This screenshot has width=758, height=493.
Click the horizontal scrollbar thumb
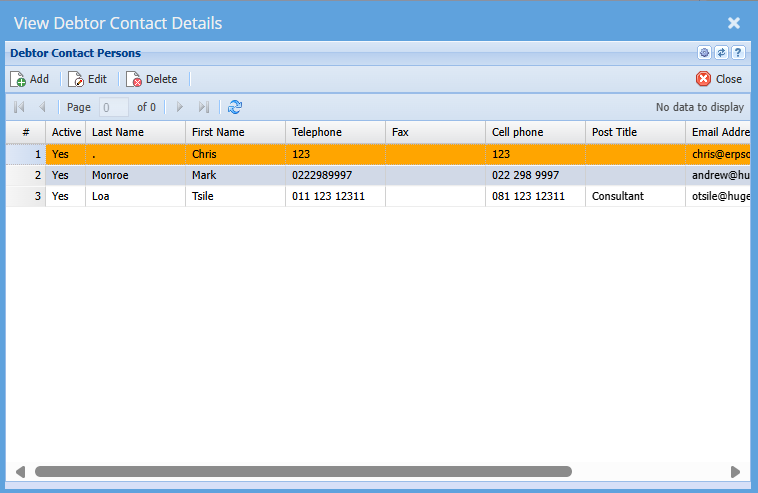pyautogui.click(x=304, y=471)
